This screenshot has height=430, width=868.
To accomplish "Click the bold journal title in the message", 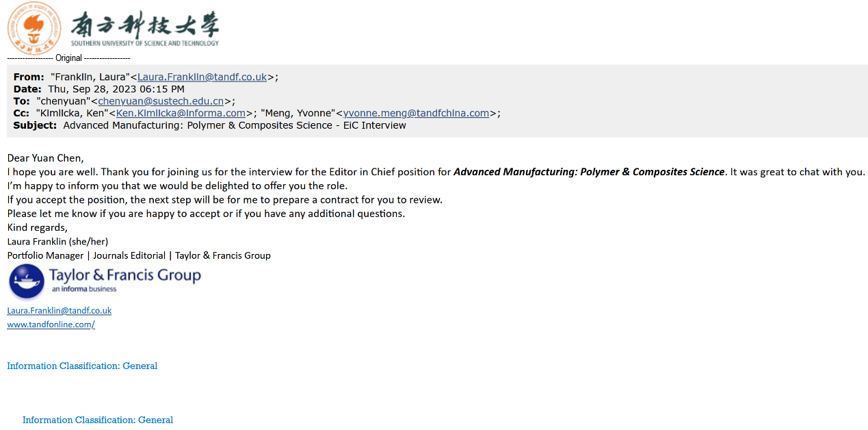I will tap(589, 172).
